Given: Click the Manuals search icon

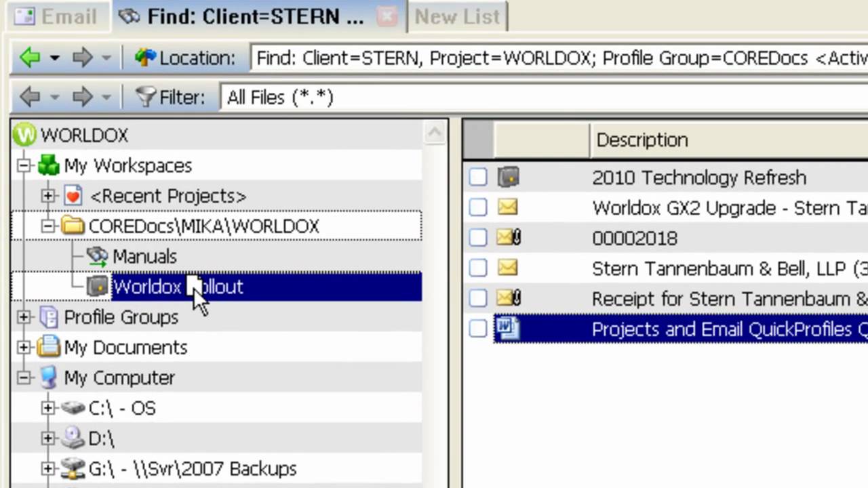Looking at the screenshot, I should click(x=98, y=256).
